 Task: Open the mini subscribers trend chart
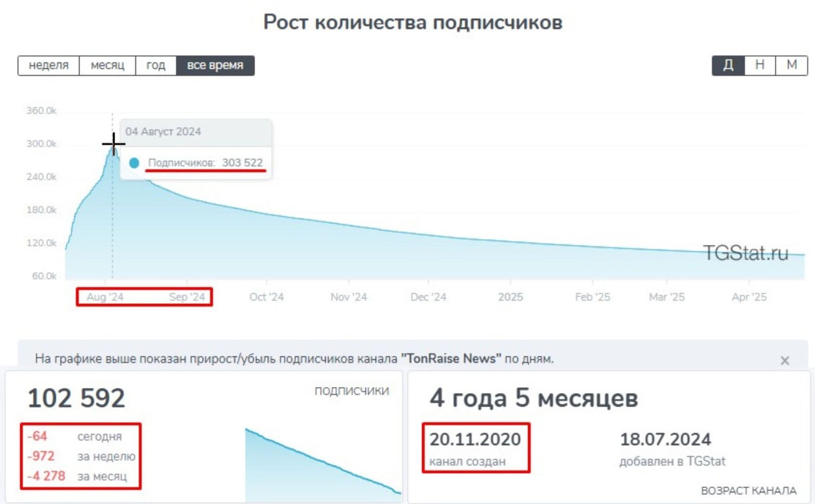coord(323,464)
